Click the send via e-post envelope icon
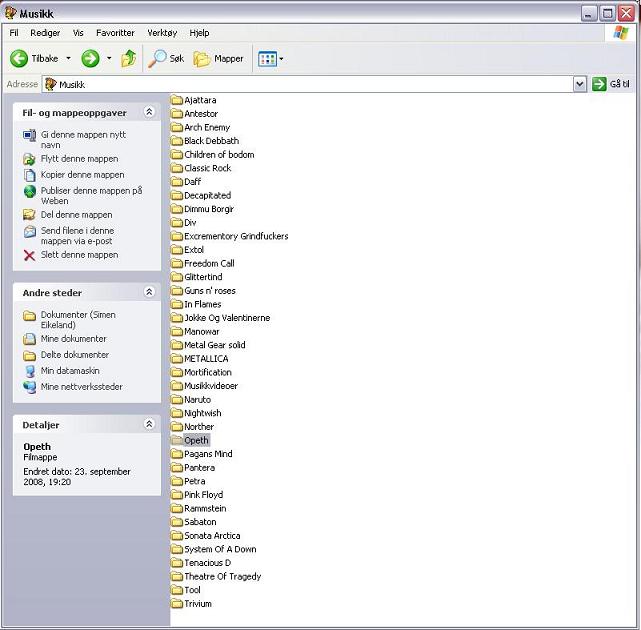The height and width of the screenshot is (630, 641). pos(29,232)
